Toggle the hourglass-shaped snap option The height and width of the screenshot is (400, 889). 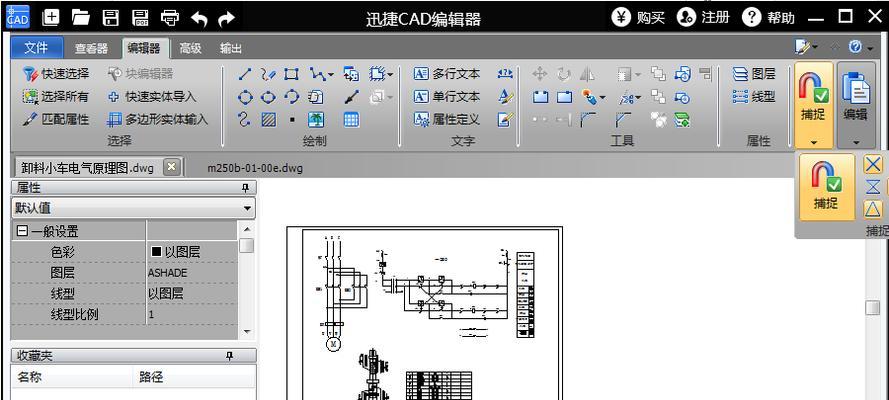pyautogui.click(x=874, y=187)
